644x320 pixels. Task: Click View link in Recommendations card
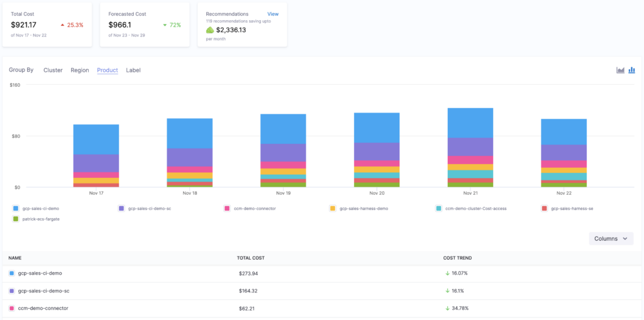273,14
